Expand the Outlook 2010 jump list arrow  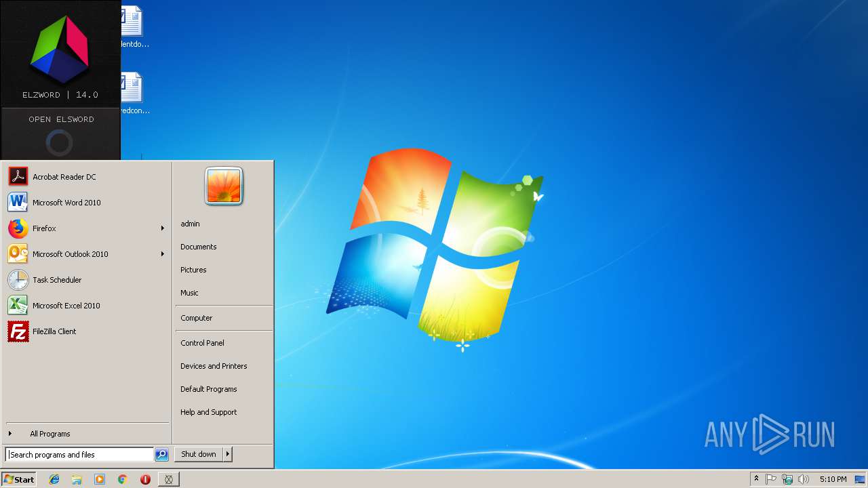point(163,254)
